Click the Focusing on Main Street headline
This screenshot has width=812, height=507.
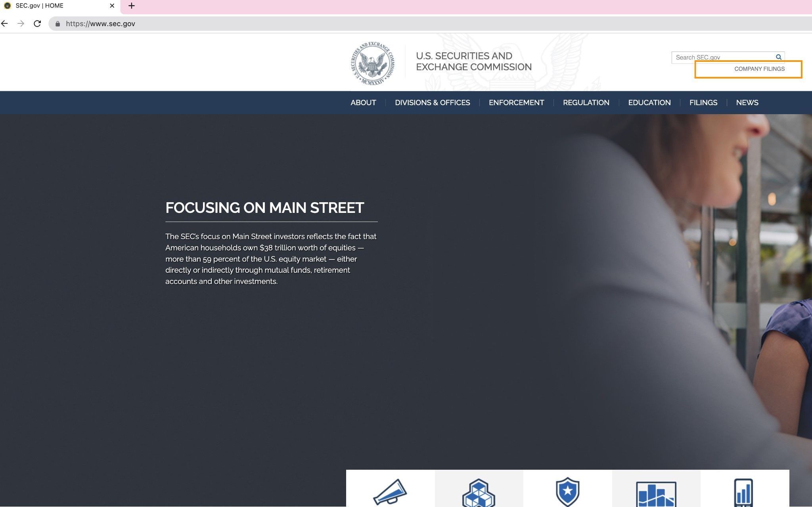[x=264, y=208]
